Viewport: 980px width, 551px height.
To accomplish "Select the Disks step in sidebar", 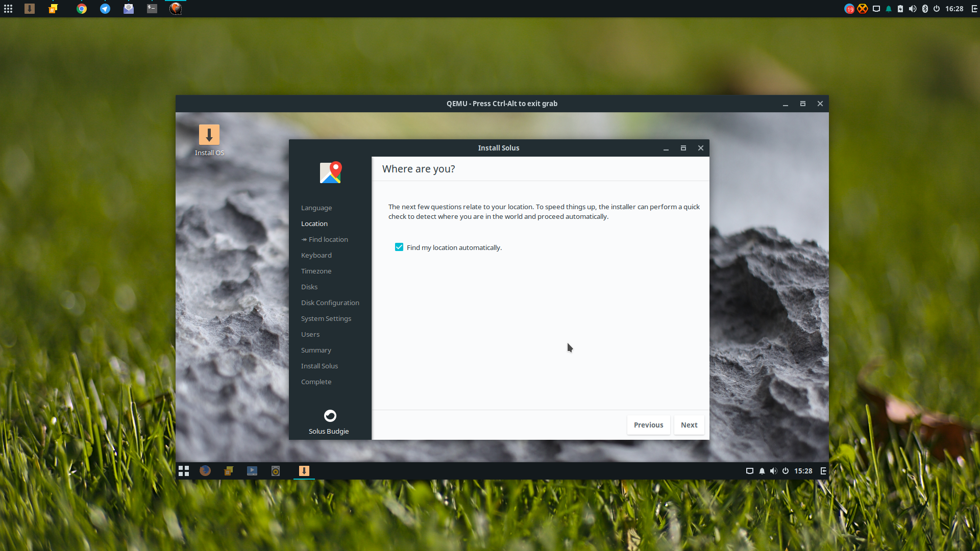I will click(309, 287).
